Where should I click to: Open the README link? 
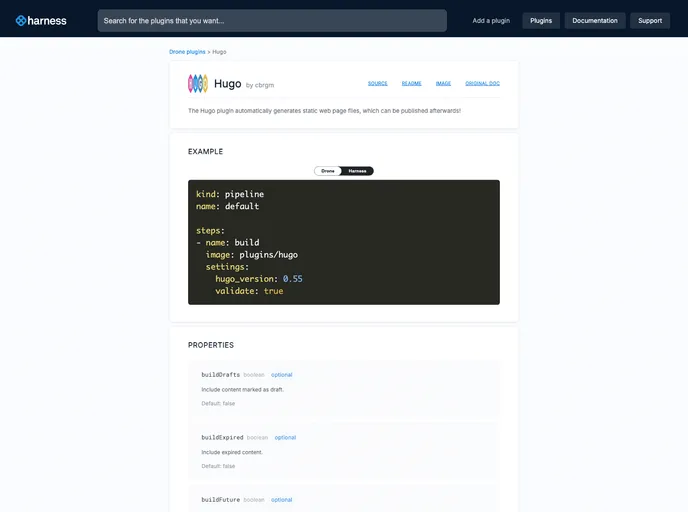(411, 83)
